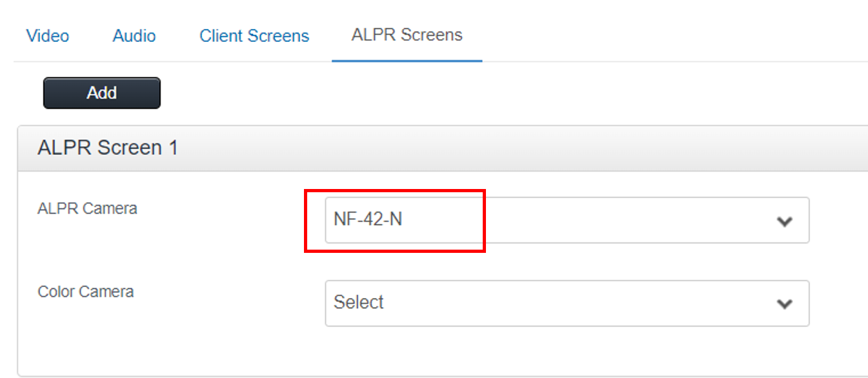The width and height of the screenshot is (868, 378).
Task: Click the ALPR Screen 1 title text
Action: pos(108,148)
